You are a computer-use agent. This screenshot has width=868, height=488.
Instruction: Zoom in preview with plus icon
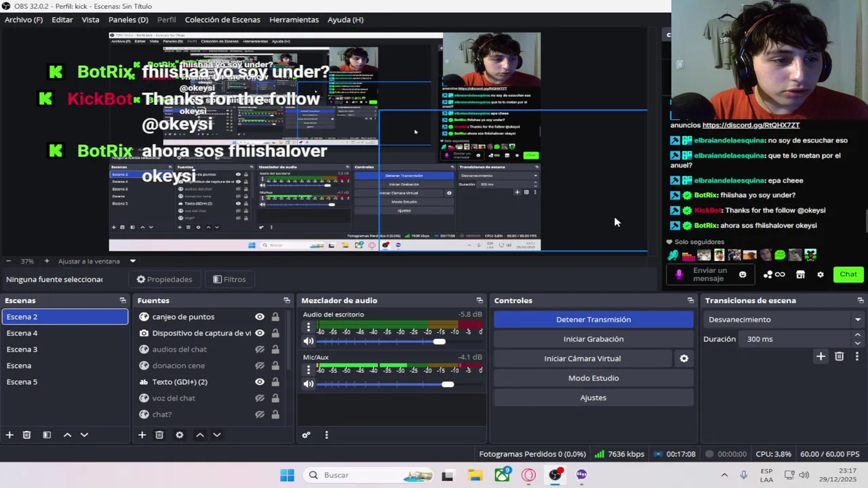tap(47, 261)
